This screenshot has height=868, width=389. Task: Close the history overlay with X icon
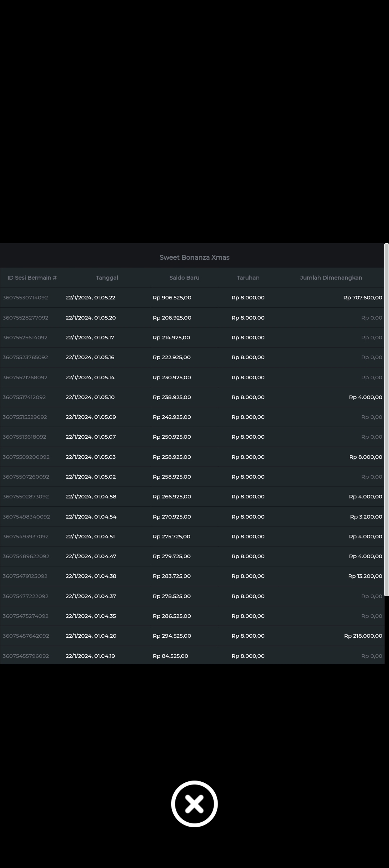(194, 804)
